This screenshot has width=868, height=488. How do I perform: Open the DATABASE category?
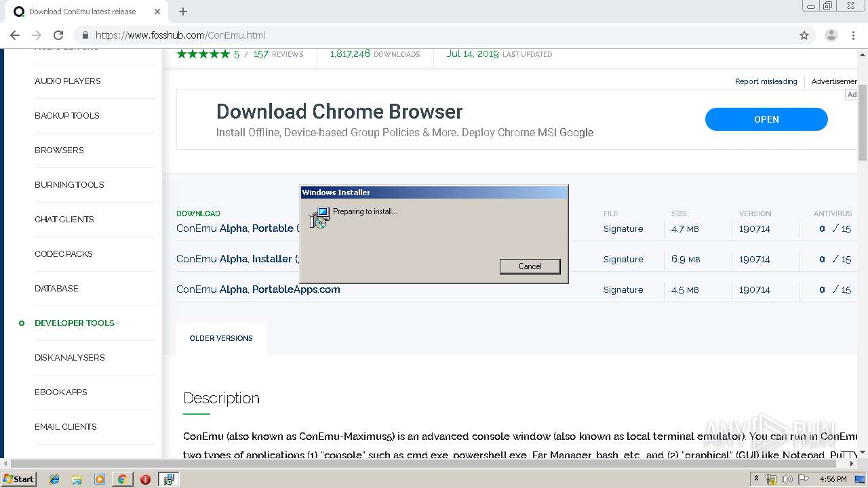tap(56, 288)
